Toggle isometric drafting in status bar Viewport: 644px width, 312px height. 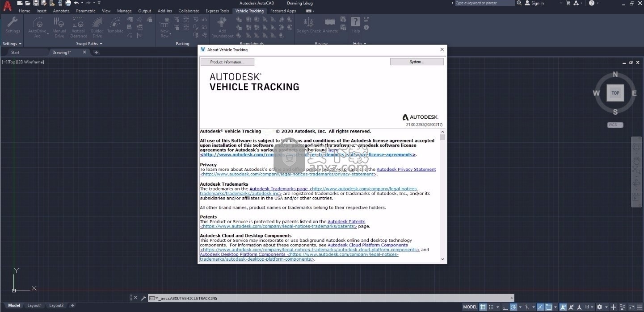[x=526, y=307]
